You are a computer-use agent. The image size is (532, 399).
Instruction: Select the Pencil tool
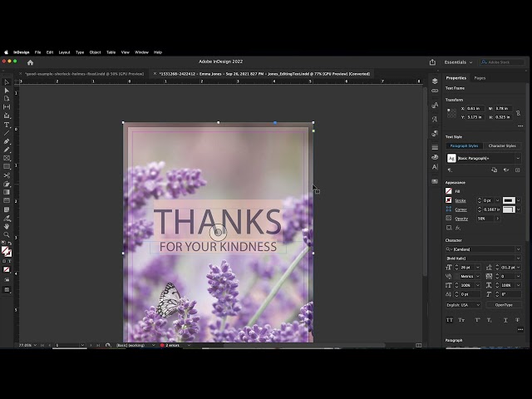(x=7, y=150)
